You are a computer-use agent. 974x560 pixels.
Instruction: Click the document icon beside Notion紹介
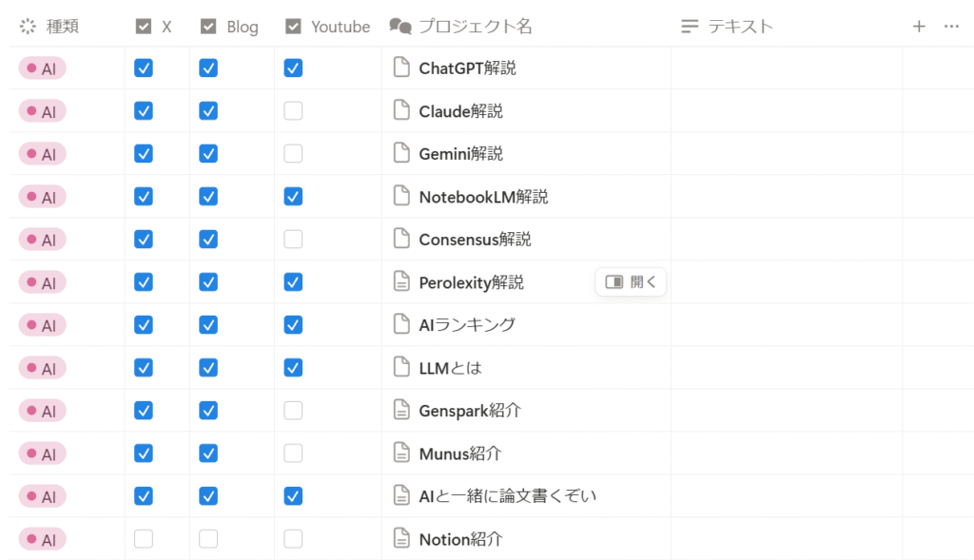[402, 539]
